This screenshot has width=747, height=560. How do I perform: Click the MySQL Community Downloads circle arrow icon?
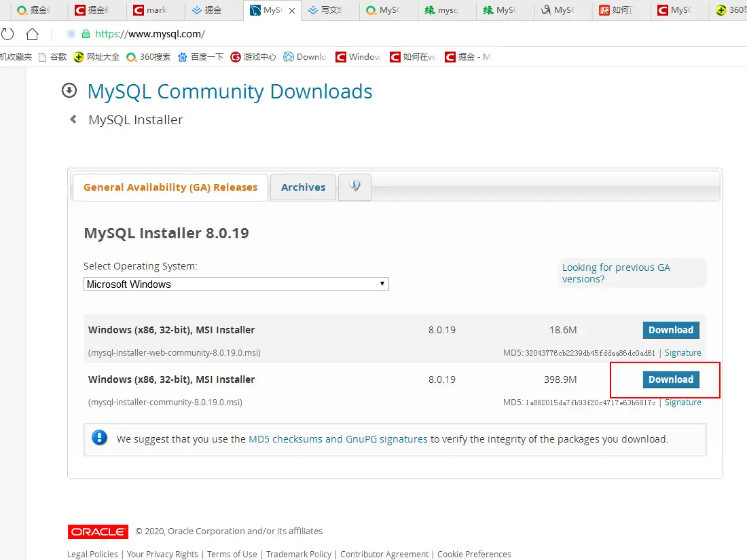(69, 90)
